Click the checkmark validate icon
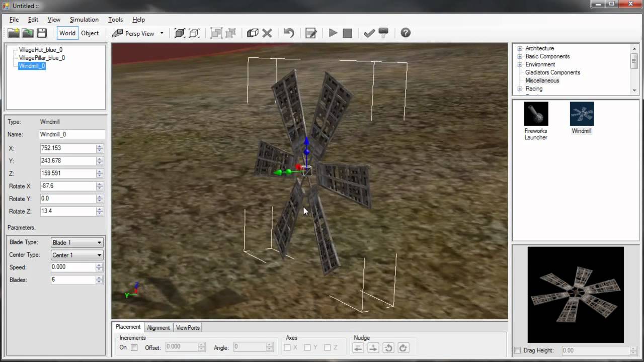The image size is (644, 362). tap(369, 33)
